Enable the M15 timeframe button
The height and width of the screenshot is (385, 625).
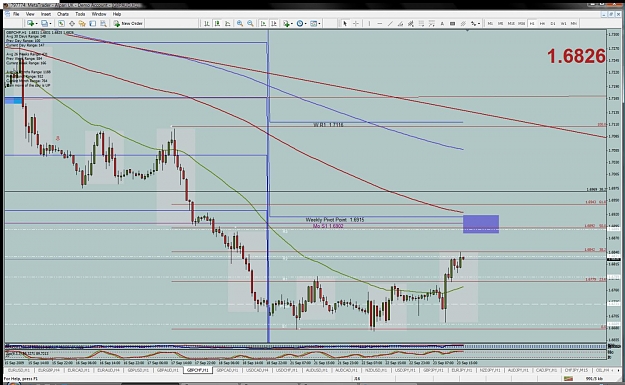tap(511, 24)
